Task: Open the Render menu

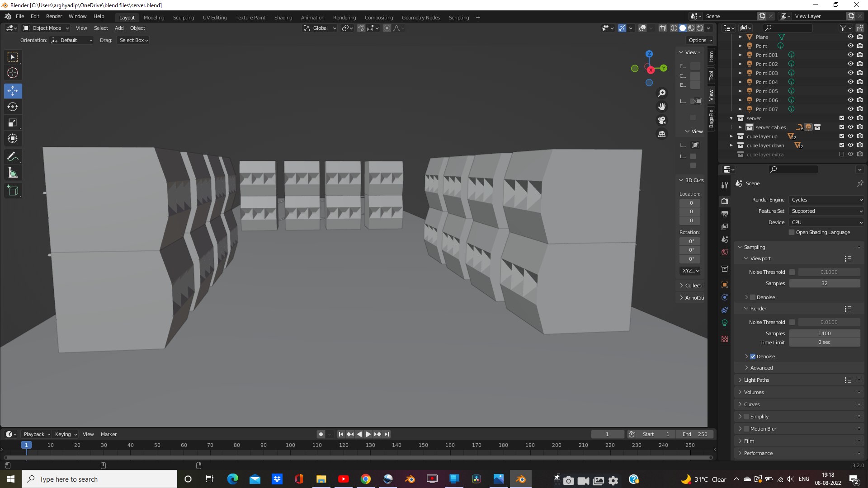Action: click(x=54, y=16)
